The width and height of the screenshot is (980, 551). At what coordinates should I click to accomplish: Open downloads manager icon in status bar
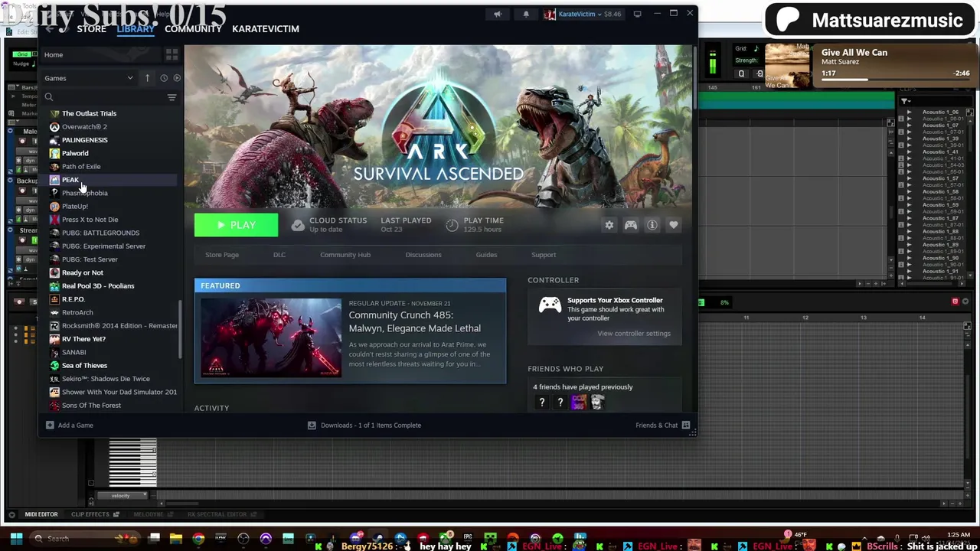312,425
